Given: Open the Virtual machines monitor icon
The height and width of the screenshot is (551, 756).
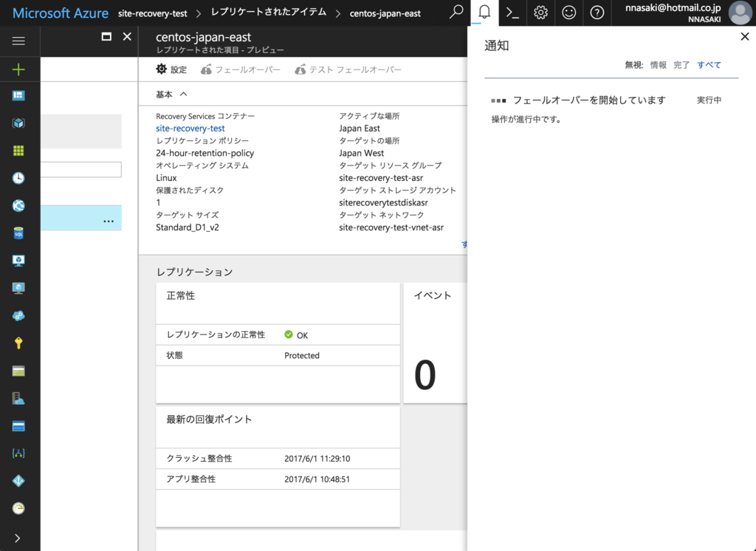Looking at the screenshot, I should [18, 261].
